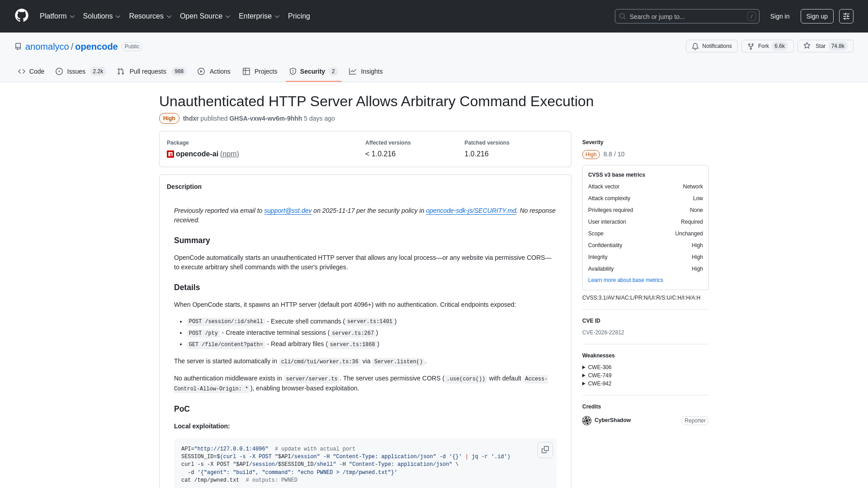Click the npm package icon next to opencode-ai
The height and width of the screenshot is (488, 868).
click(x=170, y=154)
